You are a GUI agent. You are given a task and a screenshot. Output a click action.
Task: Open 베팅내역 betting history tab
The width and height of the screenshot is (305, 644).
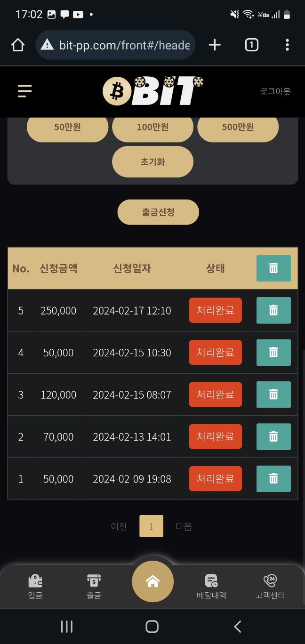point(211,587)
